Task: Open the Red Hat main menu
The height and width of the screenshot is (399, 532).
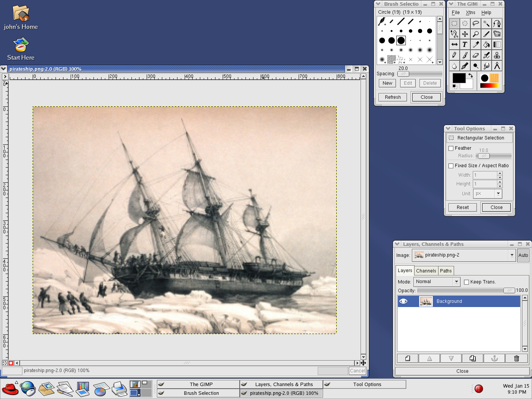Action: (10, 389)
